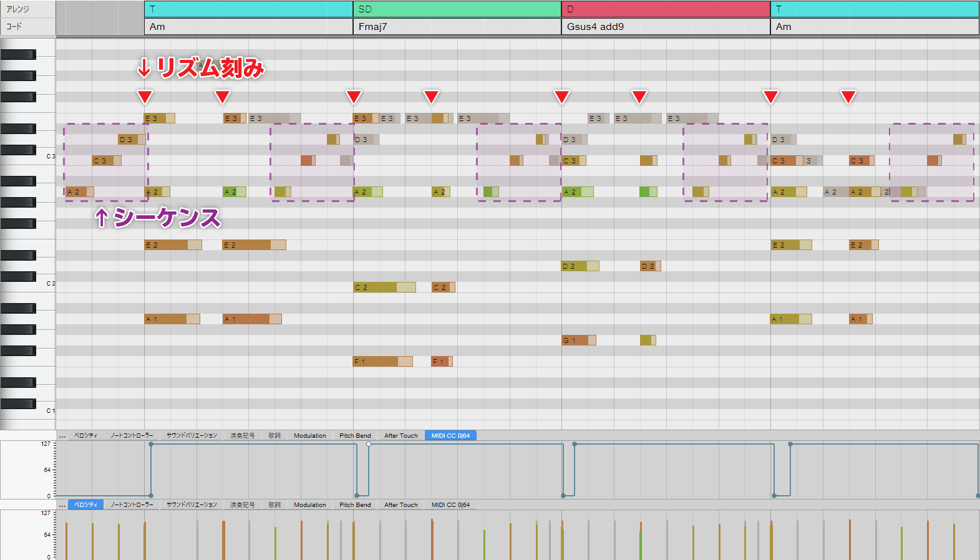
Task: Click the final Am chord block
Action: (x=875, y=27)
